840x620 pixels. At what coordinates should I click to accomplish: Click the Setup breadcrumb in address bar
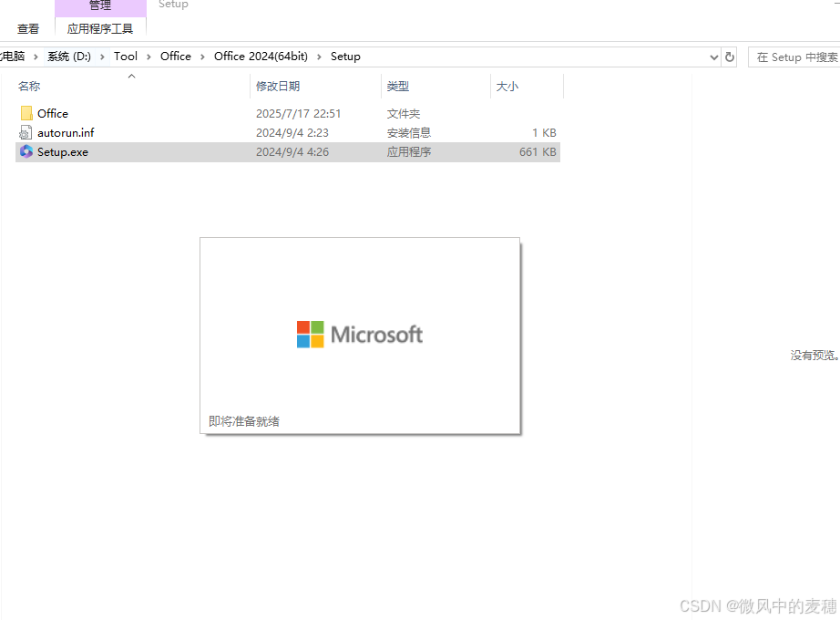pyautogui.click(x=345, y=57)
